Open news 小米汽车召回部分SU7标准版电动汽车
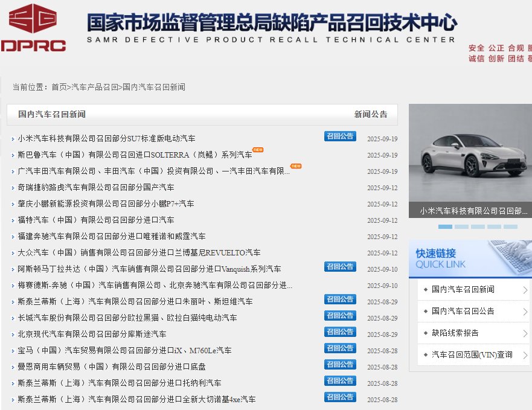The height and width of the screenshot is (410, 532). (106, 138)
